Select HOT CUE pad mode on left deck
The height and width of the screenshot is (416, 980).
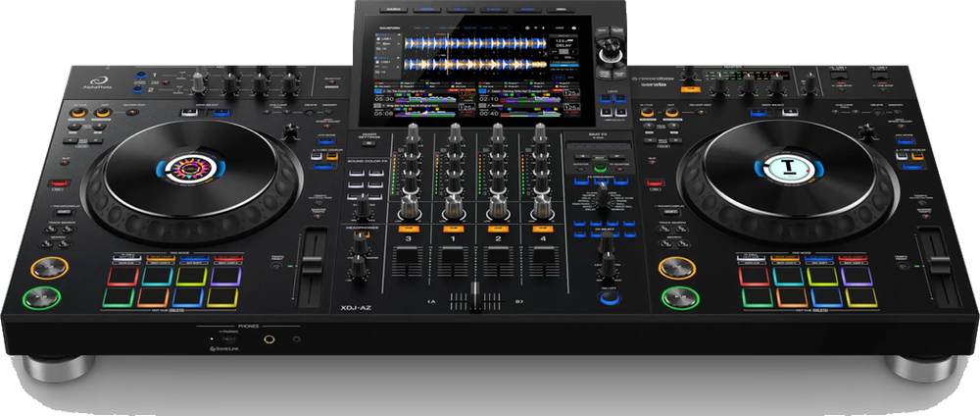126,258
